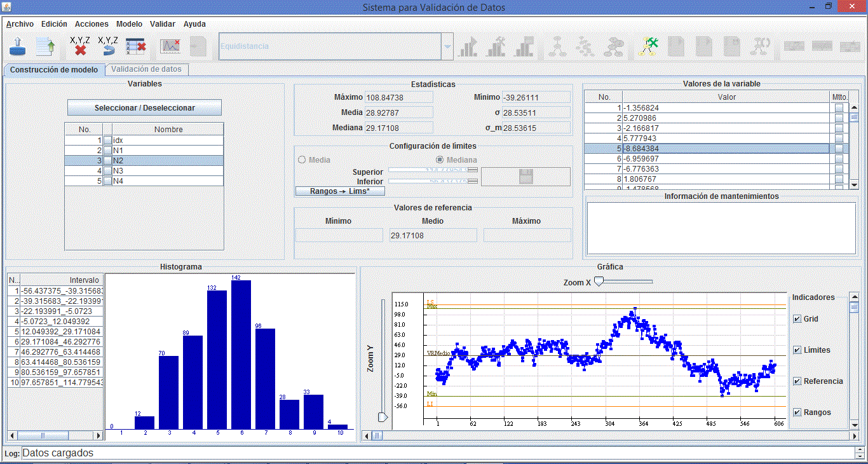This screenshot has width=868, height=464.
Task: Click the histogram interval list right scroll arrow
Action: pos(98,435)
